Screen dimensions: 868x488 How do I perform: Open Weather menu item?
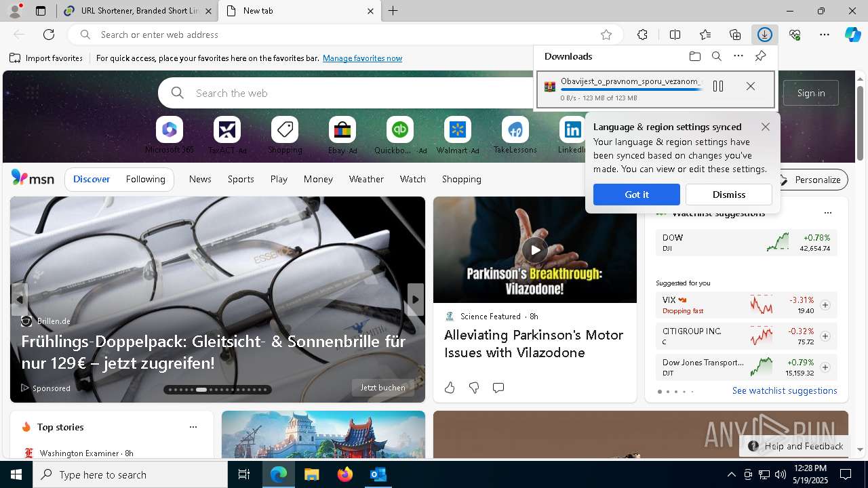pos(366,179)
